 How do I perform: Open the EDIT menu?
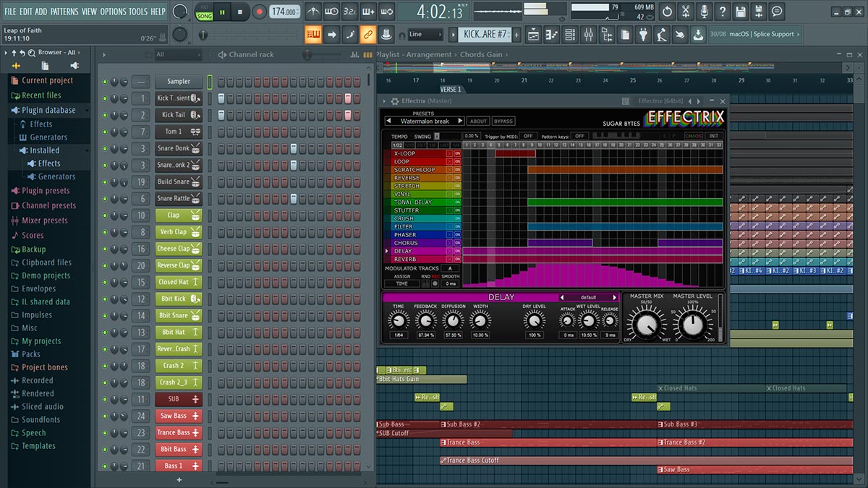coord(25,12)
